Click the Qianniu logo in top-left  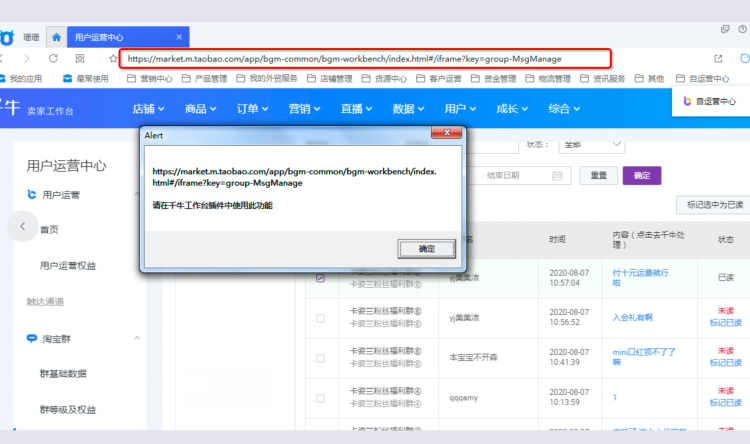(x=7, y=37)
